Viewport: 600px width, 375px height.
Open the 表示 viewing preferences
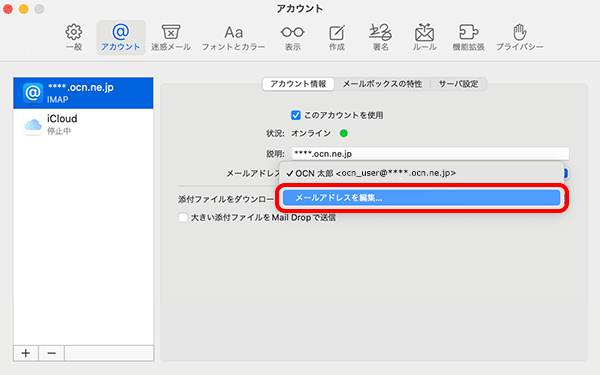tap(293, 38)
